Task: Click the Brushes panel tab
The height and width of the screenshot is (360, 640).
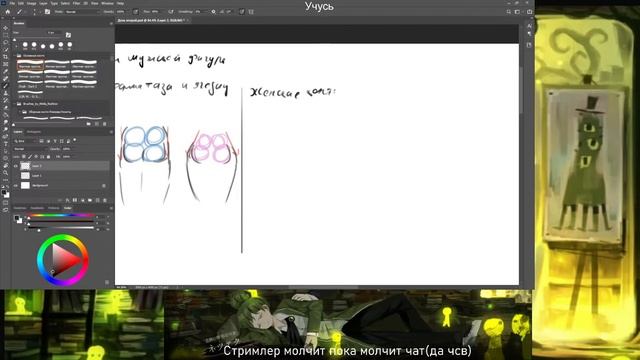Action: (19, 23)
